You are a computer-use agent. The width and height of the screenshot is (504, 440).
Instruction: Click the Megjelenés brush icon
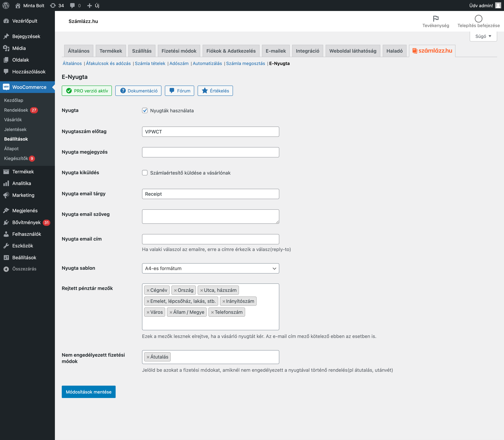(x=6, y=211)
